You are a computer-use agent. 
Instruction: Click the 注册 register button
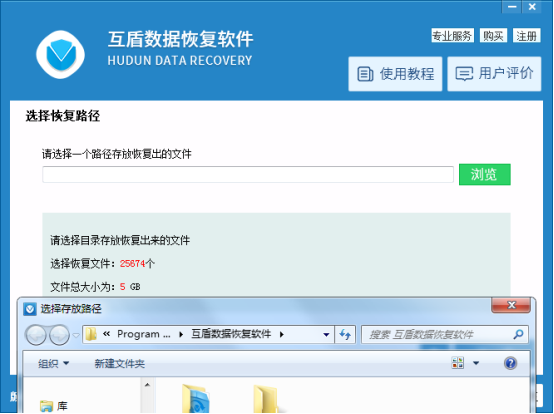coord(526,35)
